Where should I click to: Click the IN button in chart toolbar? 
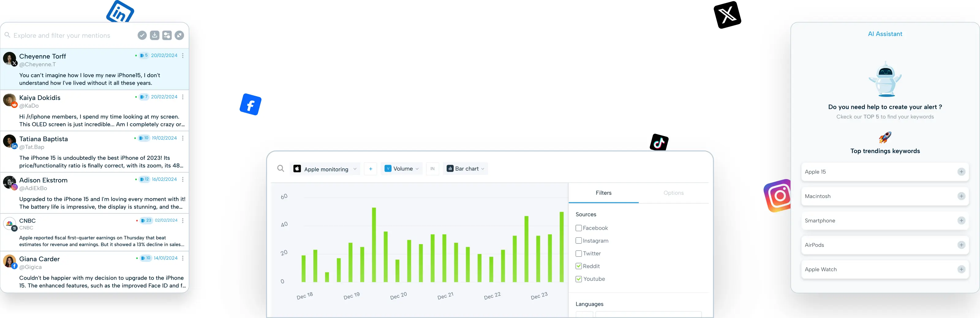432,169
